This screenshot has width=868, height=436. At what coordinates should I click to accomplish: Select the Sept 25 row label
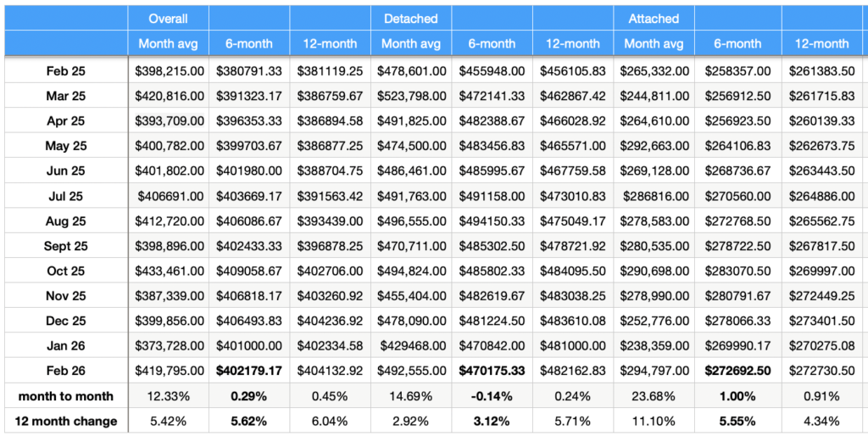65,247
